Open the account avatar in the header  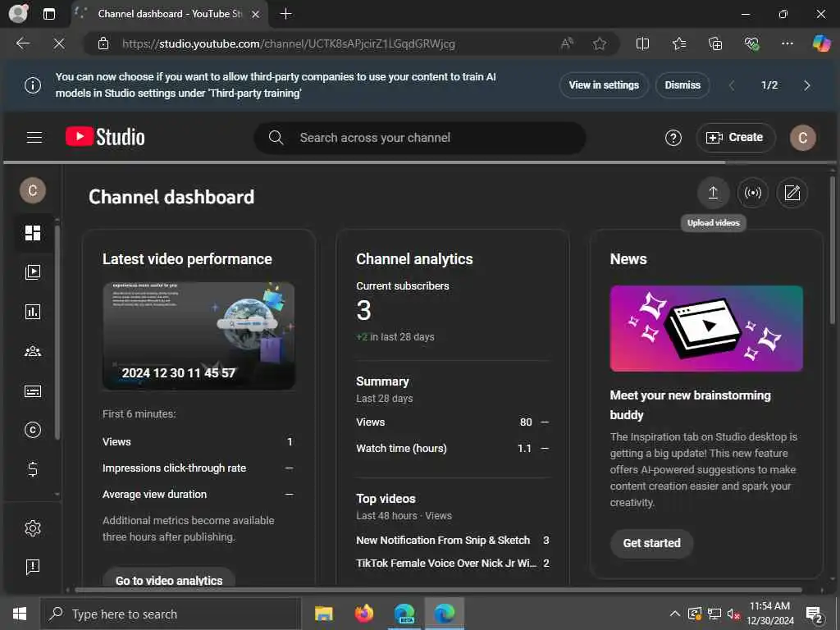802,138
